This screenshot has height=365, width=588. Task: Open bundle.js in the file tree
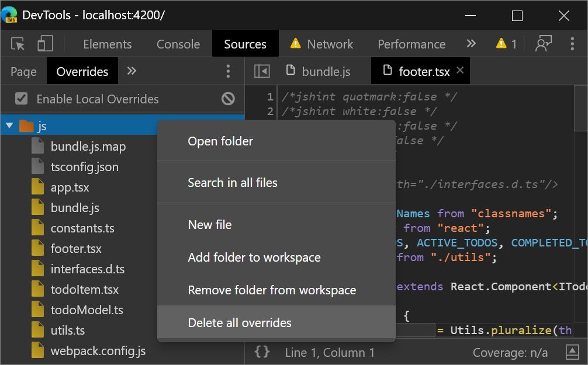point(75,207)
